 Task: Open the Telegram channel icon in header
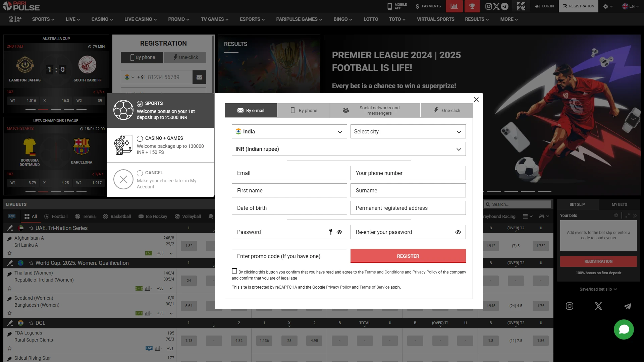pos(504,6)
